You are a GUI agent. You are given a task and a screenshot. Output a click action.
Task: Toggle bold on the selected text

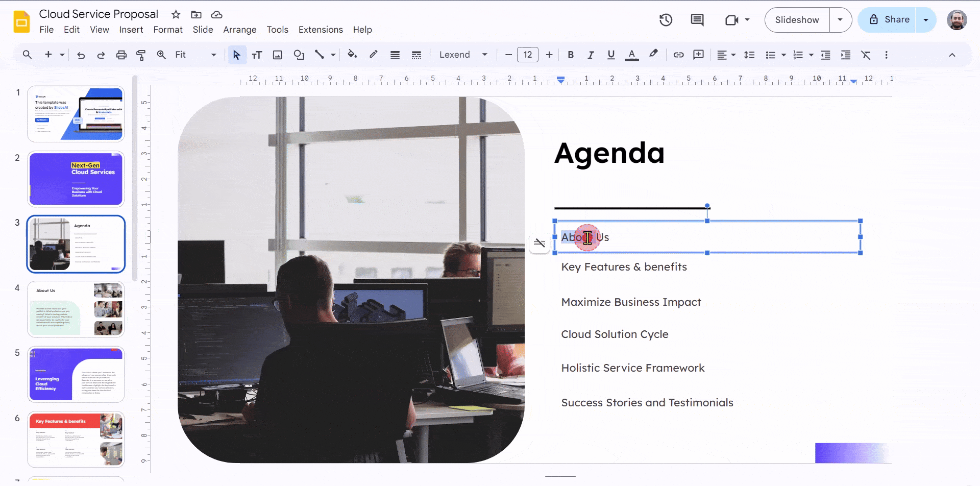pos(571,55)
